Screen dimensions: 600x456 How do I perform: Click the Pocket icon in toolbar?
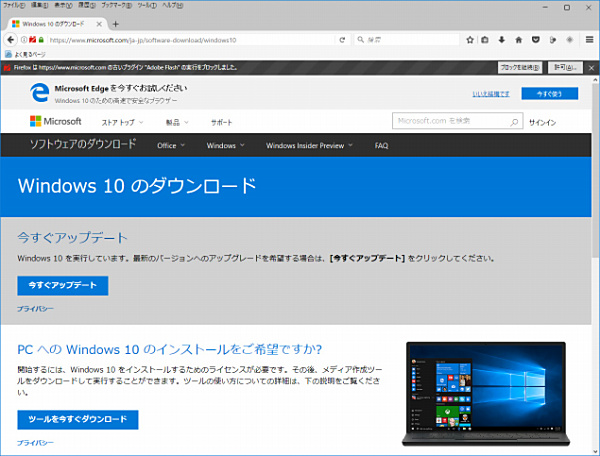coord(536,40)
